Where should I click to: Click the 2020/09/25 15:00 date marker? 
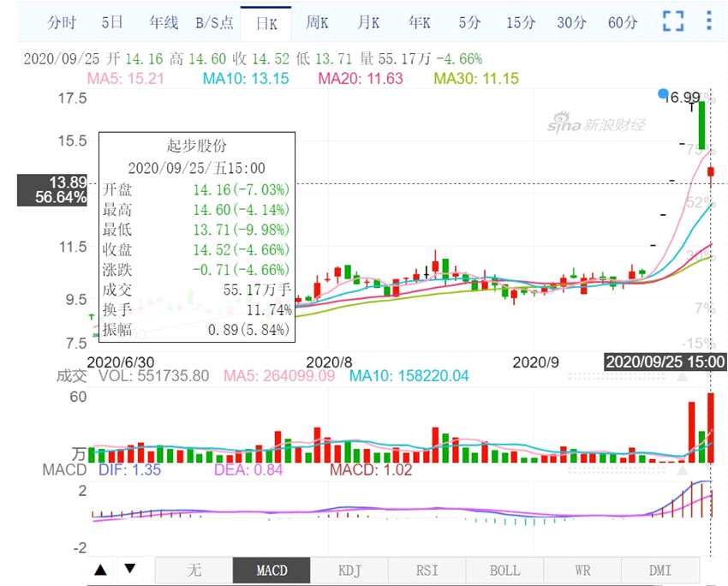[665, 362]
